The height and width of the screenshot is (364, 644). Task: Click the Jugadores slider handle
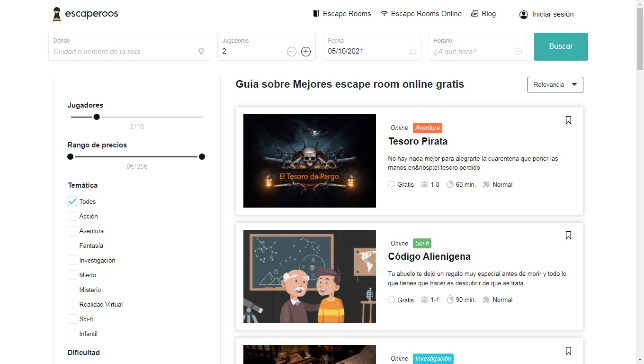coord(97,117)
